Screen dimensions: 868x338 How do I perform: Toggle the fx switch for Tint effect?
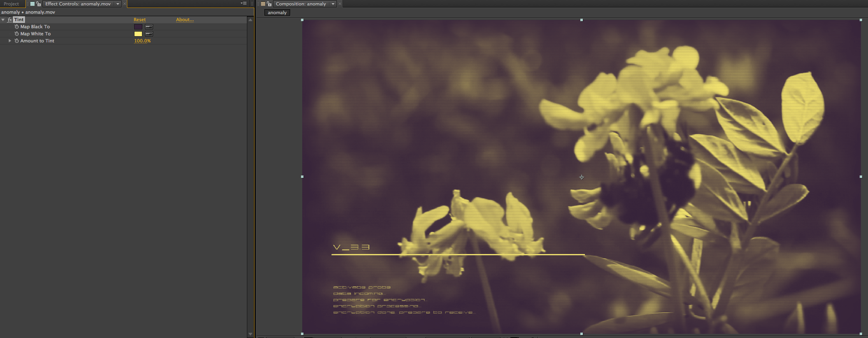click(10, 20)
